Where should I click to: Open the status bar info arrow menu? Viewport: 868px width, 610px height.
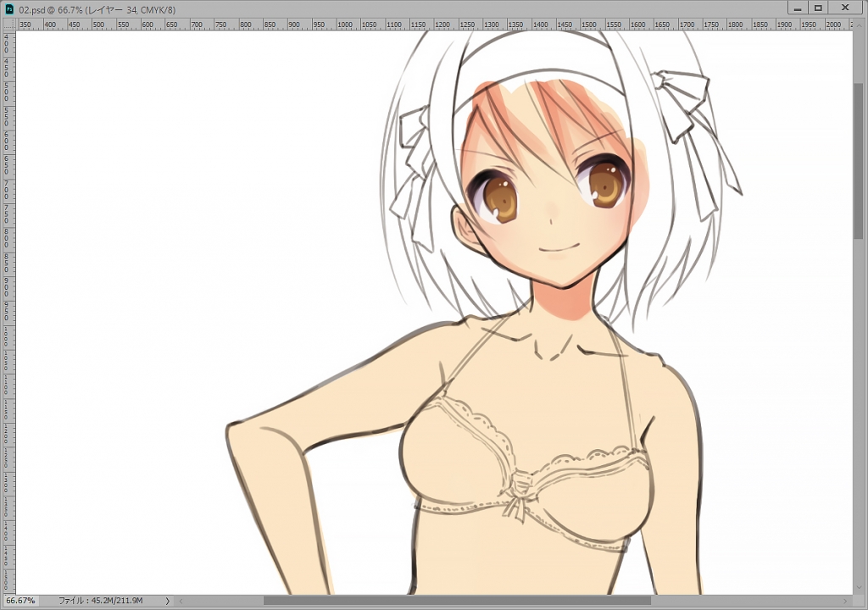coord(167,601)
